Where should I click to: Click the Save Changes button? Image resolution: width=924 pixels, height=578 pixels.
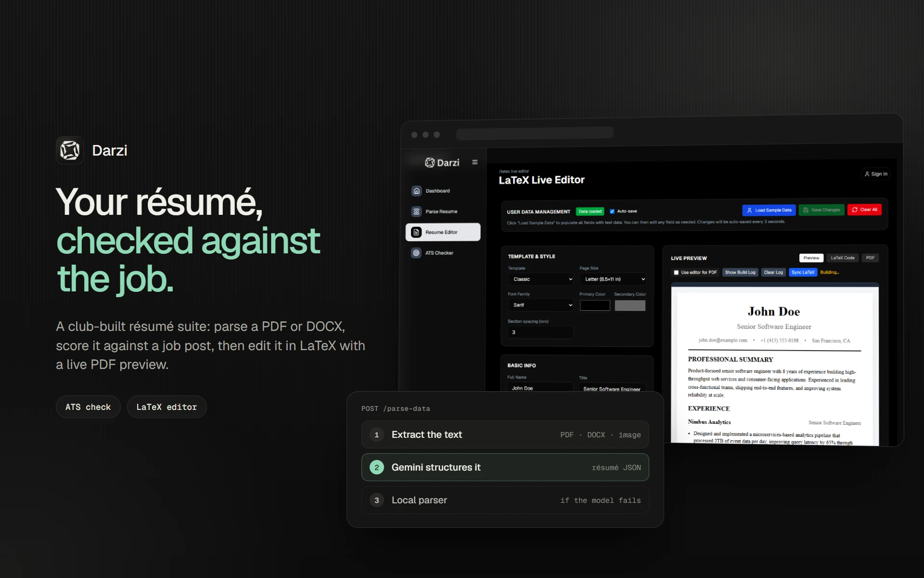click(x=821, y=210)
